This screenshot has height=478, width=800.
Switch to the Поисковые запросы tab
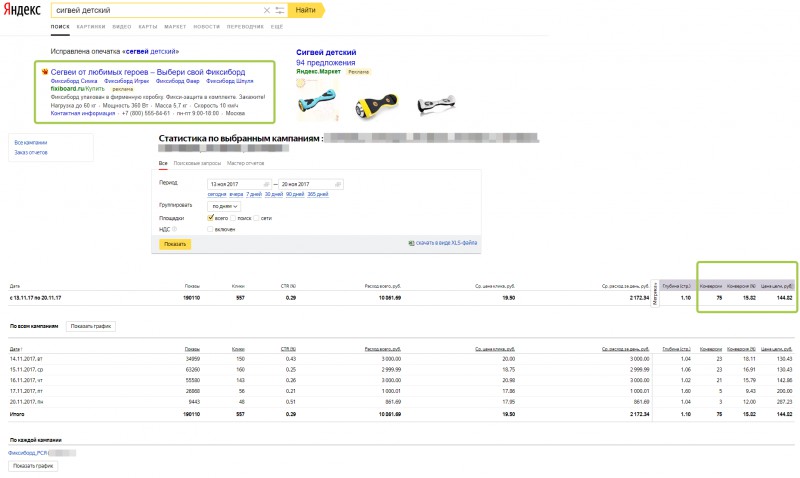tap(197, 163)
